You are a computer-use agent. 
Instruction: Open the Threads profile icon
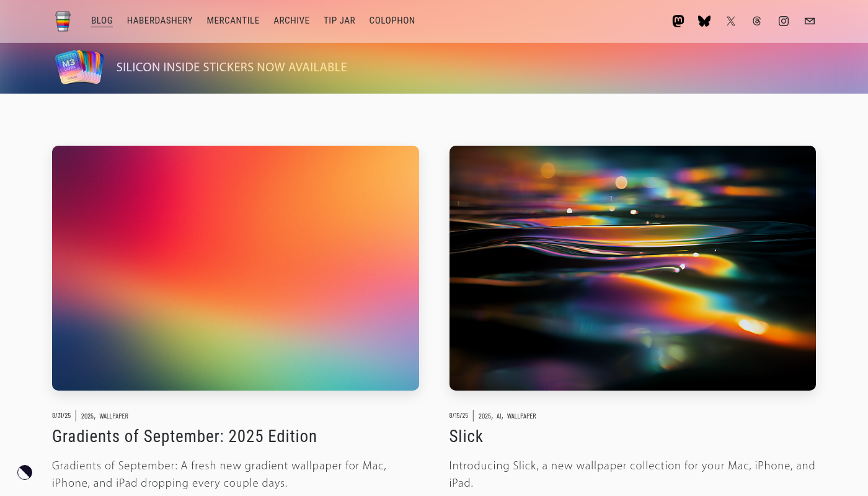[x=757, y=21]
